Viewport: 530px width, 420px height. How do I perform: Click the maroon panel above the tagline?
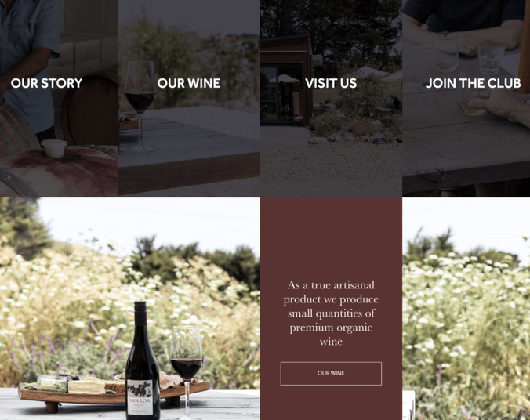331,237
